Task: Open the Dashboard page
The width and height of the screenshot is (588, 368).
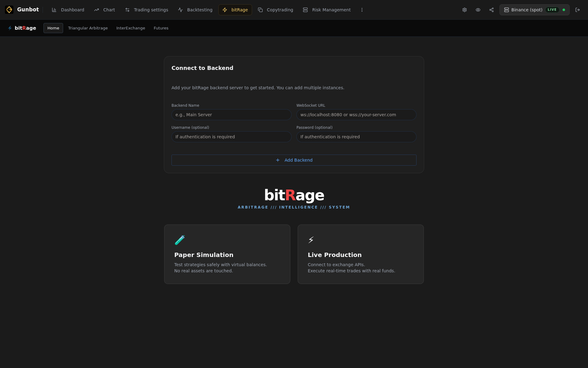Action: click(68, 10)
